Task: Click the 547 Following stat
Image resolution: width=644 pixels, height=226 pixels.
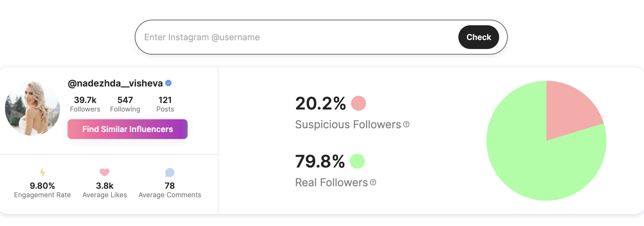Action: click(125, 104)
